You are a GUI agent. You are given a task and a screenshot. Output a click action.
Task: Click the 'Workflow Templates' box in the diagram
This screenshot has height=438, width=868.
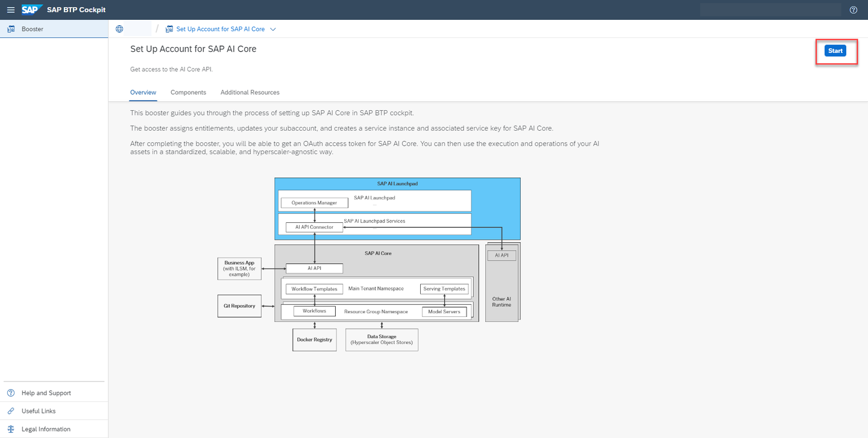314,289
